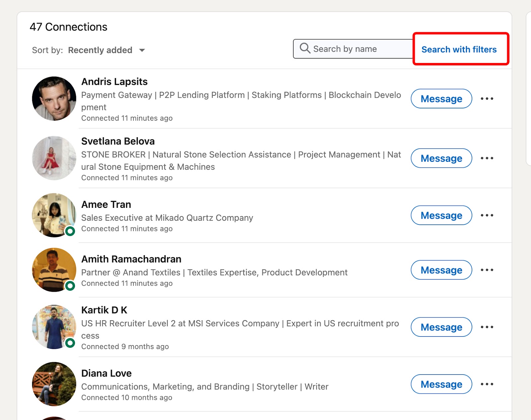Click the Search with filters link
Viewport: 531px width, 420px height.
459,49
